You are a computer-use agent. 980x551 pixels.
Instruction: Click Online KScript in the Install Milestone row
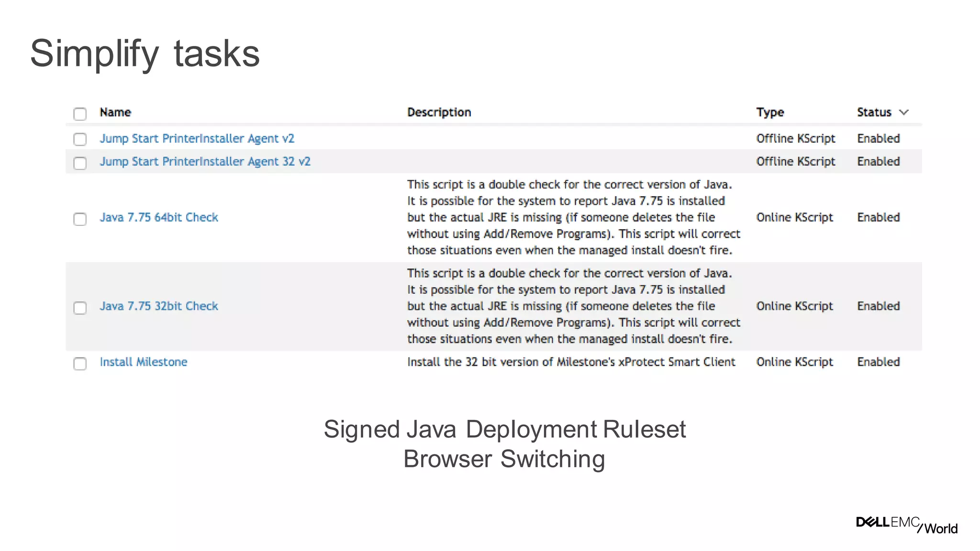[795, 362]
